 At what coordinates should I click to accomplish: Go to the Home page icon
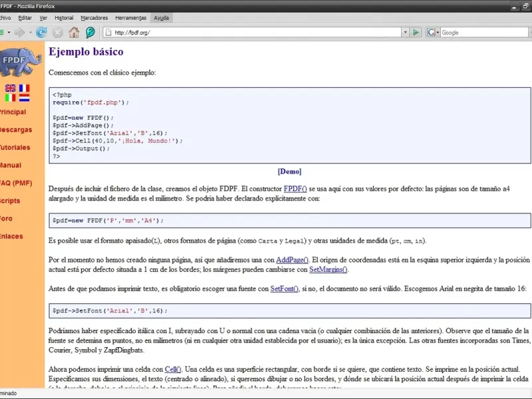coord(74,32)
